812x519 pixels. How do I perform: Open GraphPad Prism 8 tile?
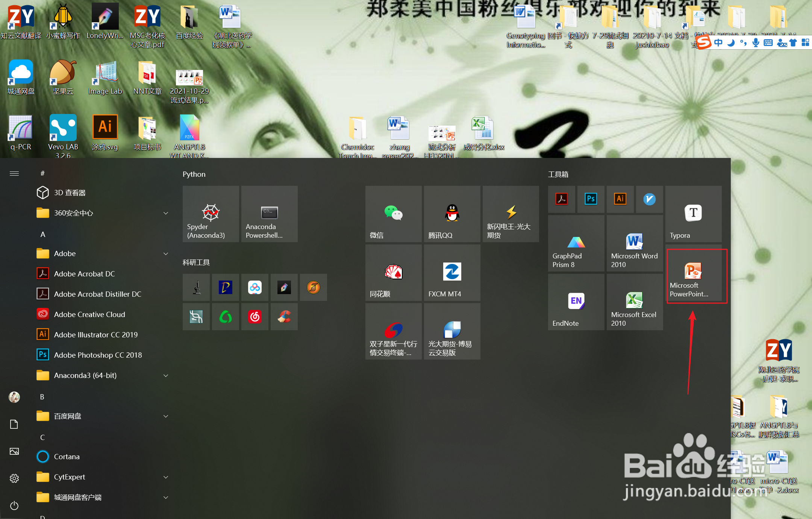[576, 244]
